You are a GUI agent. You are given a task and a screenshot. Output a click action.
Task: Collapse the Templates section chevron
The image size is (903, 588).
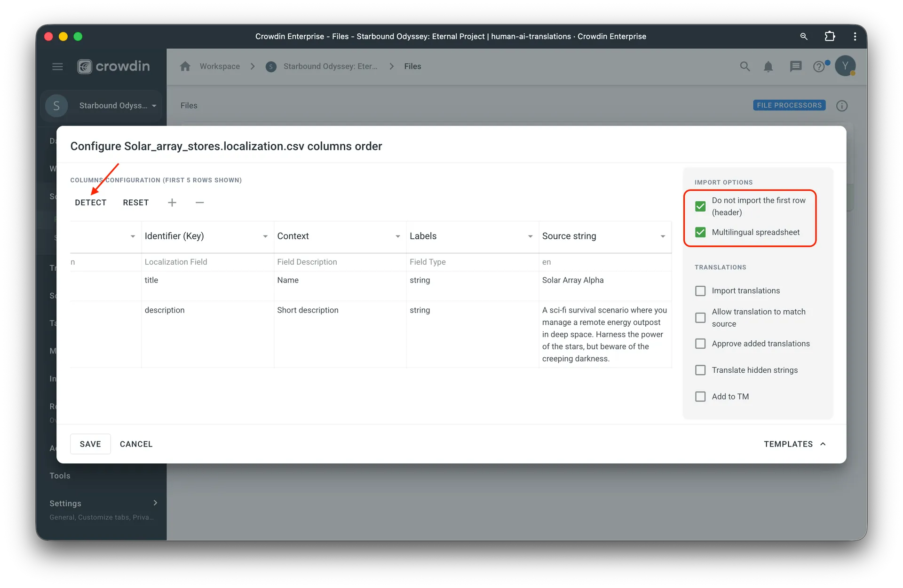pos(824,444)
